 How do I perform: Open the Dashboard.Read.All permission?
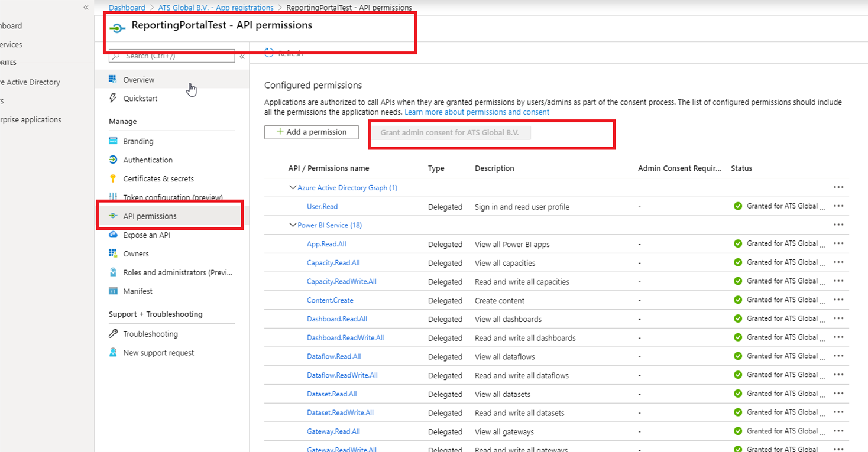click(x=337, y=319)
